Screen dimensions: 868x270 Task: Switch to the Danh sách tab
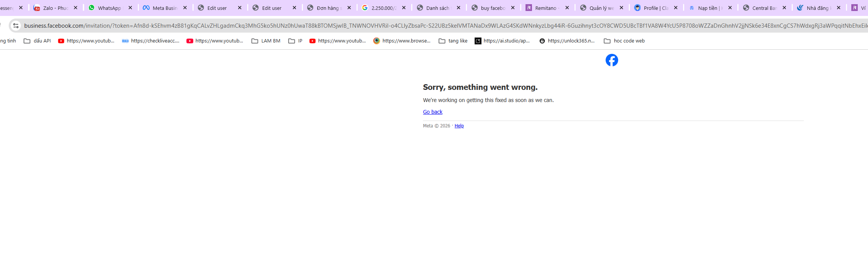[x=439, y=8]
